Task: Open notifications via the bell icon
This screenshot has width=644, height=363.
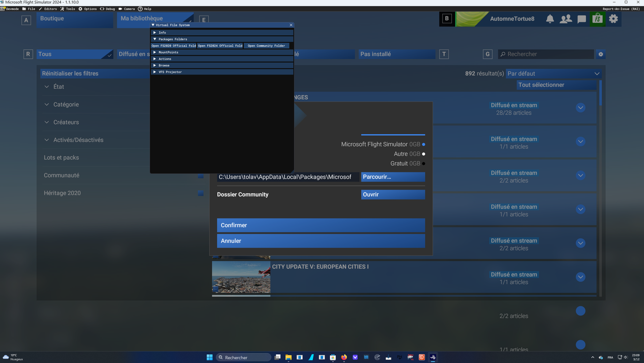Action: (x=550, y=19)
